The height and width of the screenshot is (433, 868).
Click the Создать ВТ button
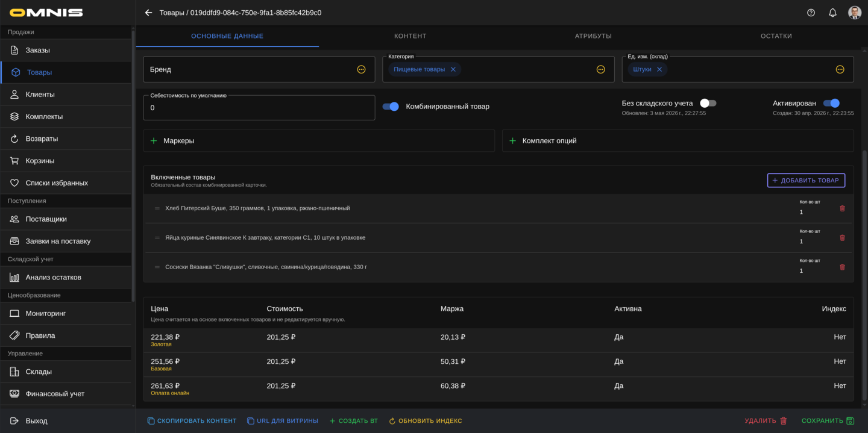click(353, 421)
